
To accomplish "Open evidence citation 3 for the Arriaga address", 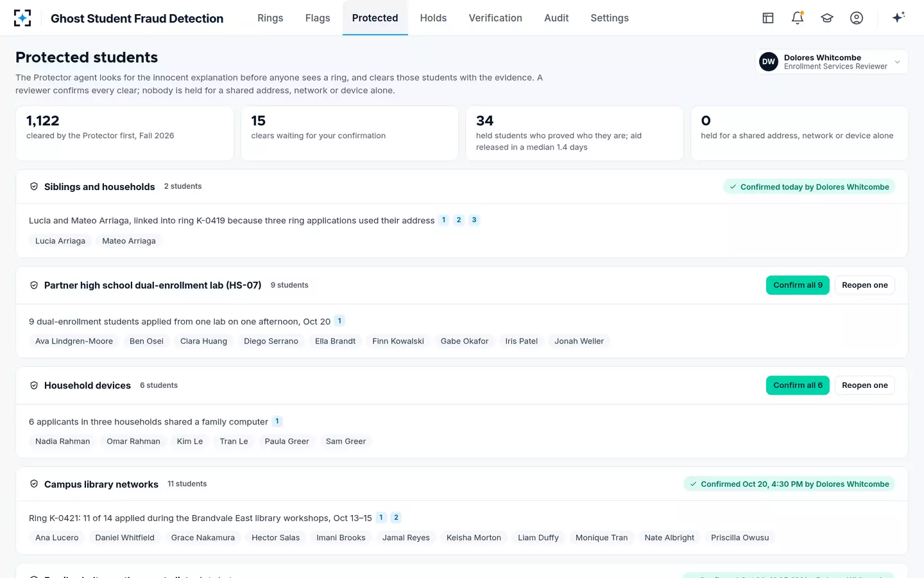I will (x=474, y=220).
